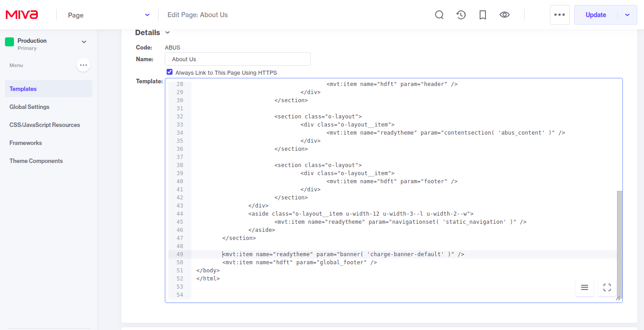Click the static_navigation navigationset line
Viewport: 644px width, 330px height.
click(x=400, y=222)
